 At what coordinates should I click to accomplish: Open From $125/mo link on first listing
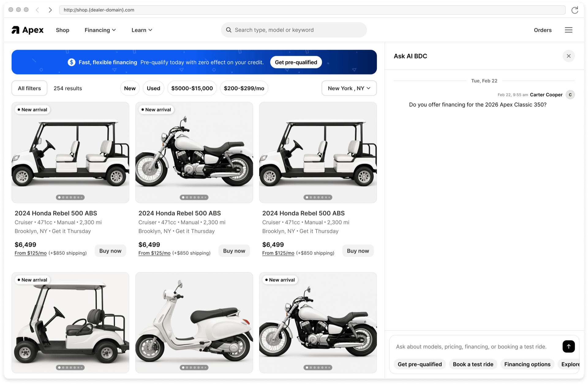(x=31, y=253)
